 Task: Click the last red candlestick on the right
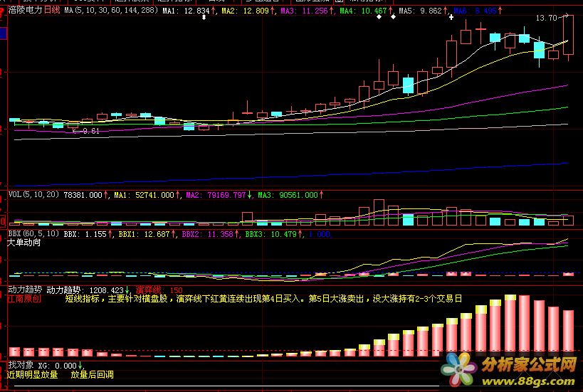click(568, 36)
